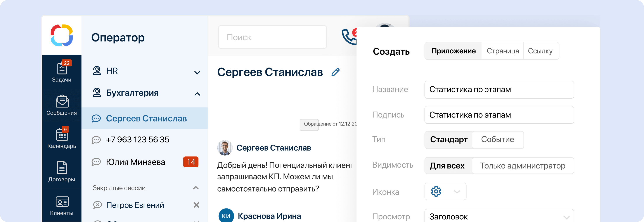Click the Создать heading

[391, 52]
